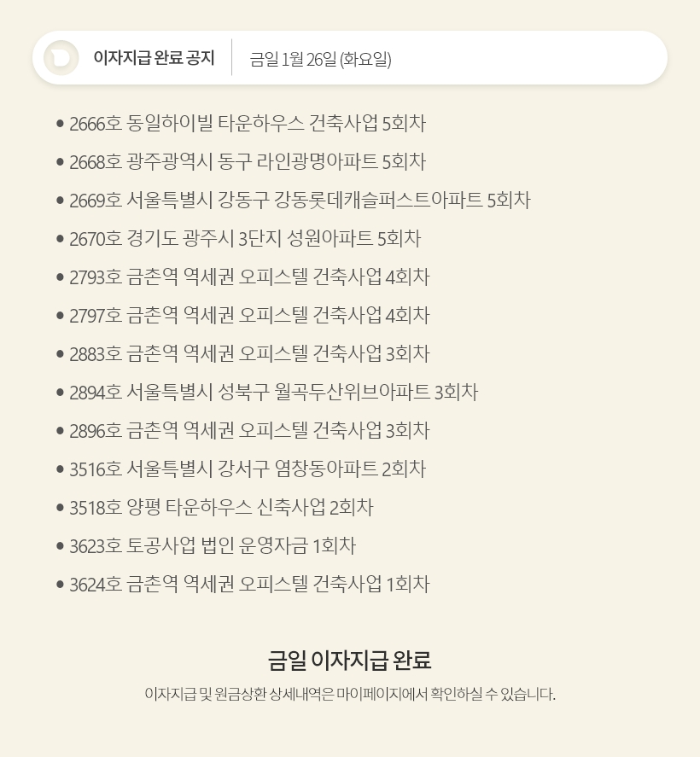700x757 pixels.
Task: Click the bullet dot before 2666호
Action: point(60,124)
